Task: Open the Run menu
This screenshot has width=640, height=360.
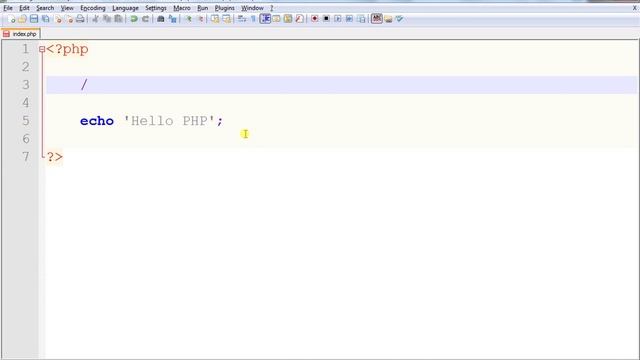Action: (202, 8)
